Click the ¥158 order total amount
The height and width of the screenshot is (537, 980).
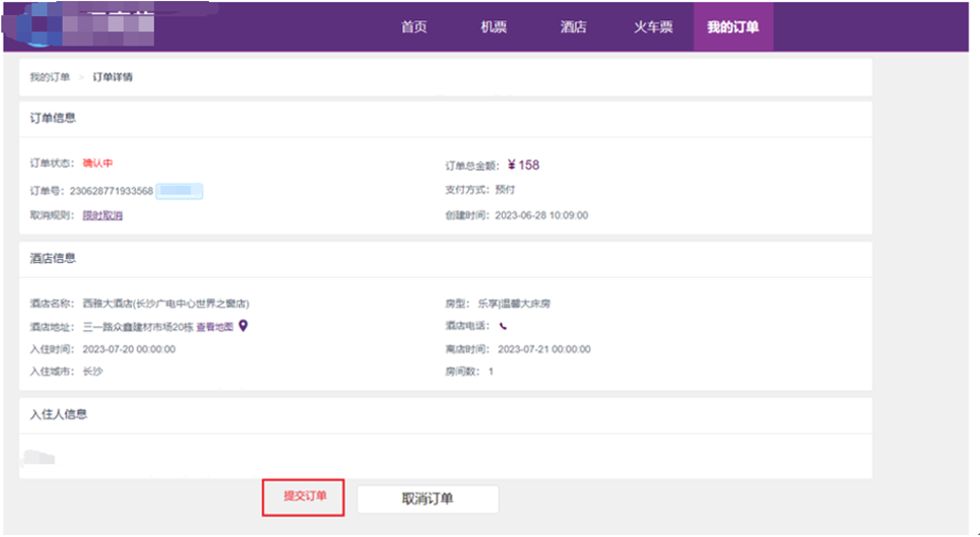(x=524, y=165)
